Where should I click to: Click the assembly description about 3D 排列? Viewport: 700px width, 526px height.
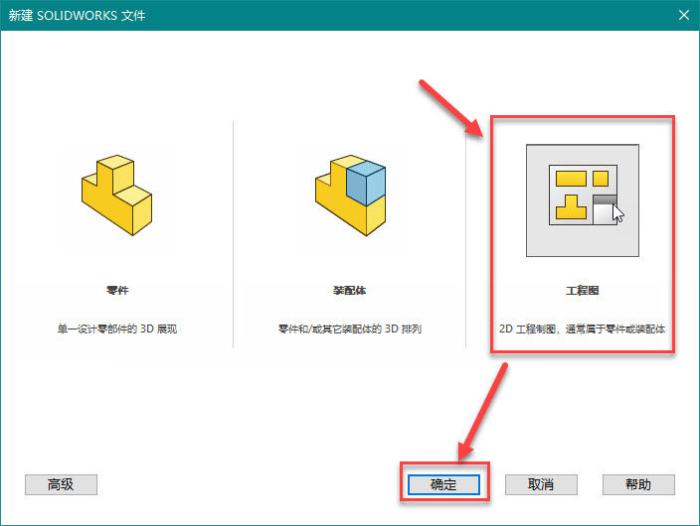pos(349,328)
